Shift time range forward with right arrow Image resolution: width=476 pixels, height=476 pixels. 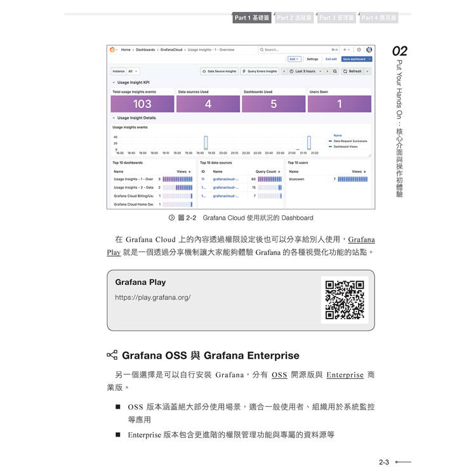(x=328, y=71)
